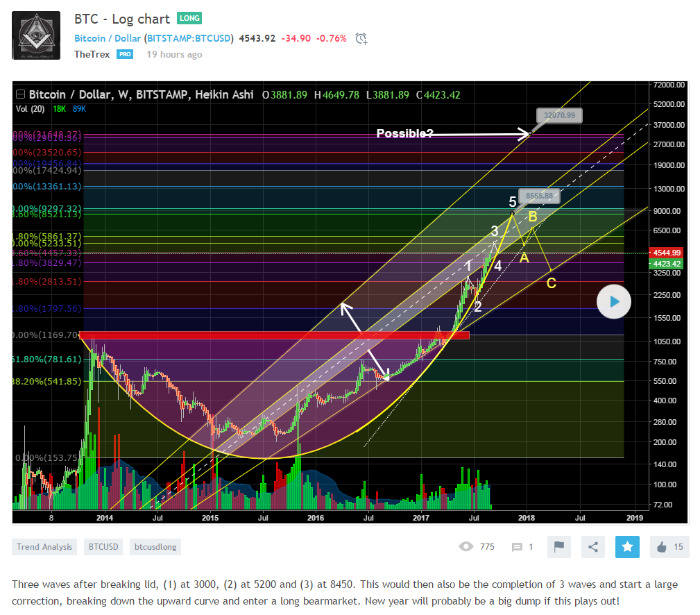Screen dimensions: 700x615
Task: Click the BTC - Log chart title
Action: point(122,19)
